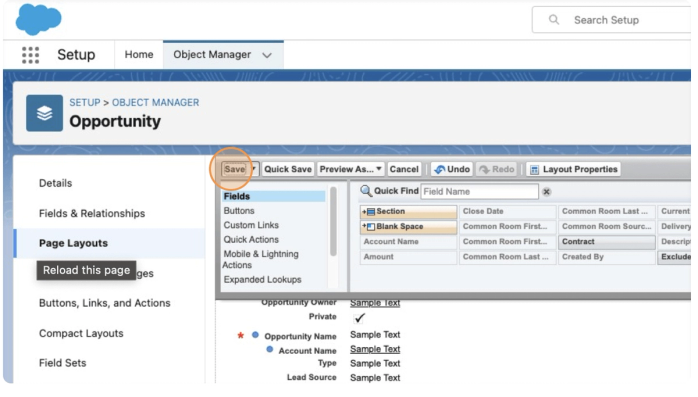The width and height of the screenshot is (698, 397).
Task: Click the Opportunity object layers icon
Action: (45, 113)
